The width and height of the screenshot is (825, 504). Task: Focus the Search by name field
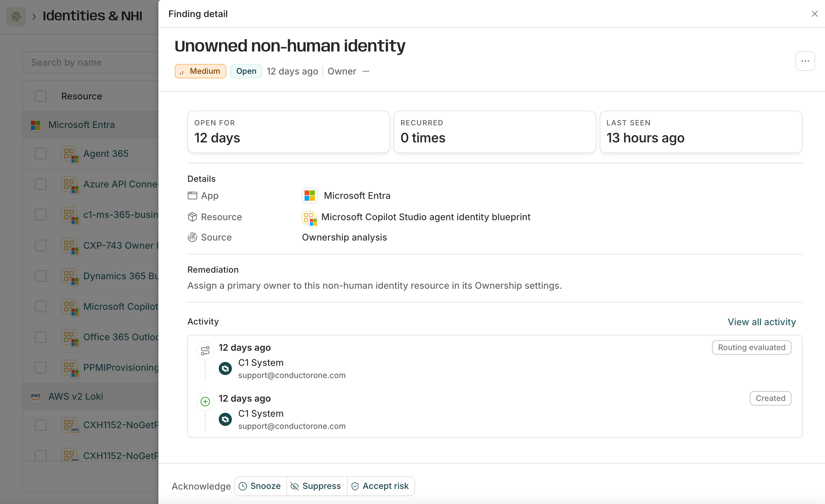[x=90, y=63]
